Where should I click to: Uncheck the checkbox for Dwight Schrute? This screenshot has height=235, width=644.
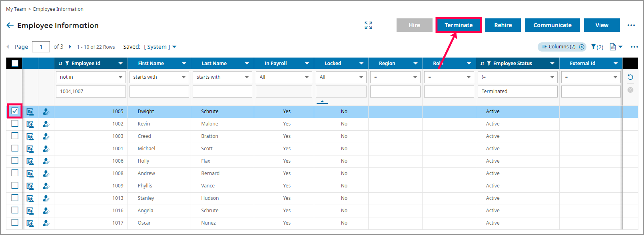click(15, 111)
